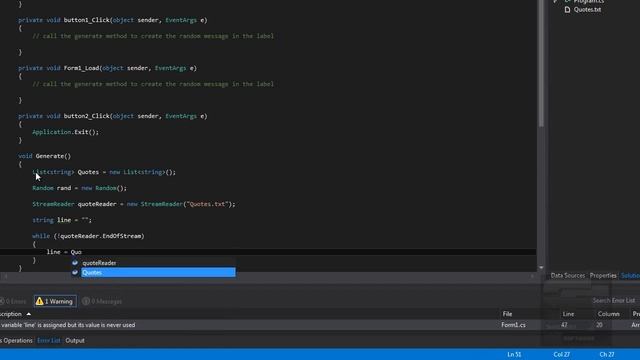Image resolution: width=640 pixels, height=360 pixels.
Task: Click the Random rand declaration line
Action: pyautogui.click(x=80, y=188)
